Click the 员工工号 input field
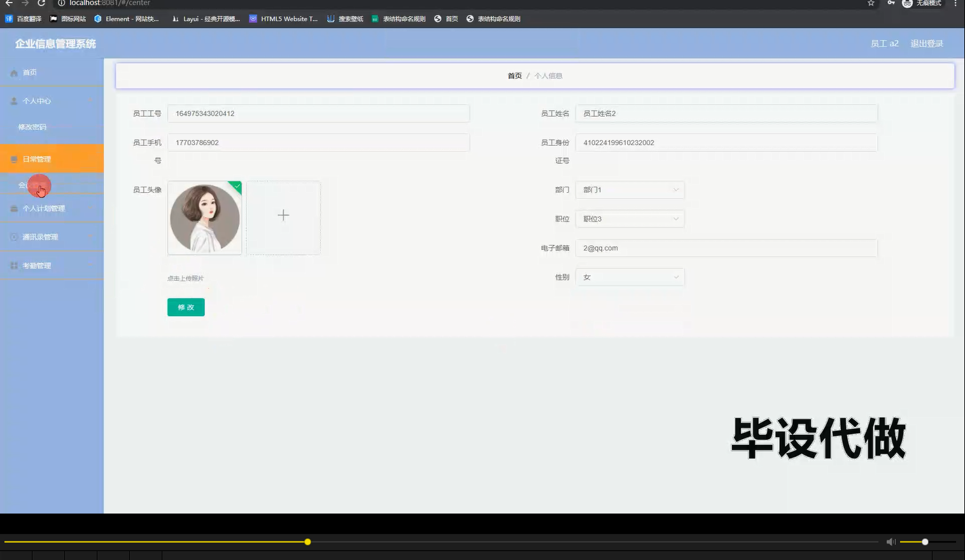This screenshot has width=965, height=560. pyautogui.click(x=318, y=113)
